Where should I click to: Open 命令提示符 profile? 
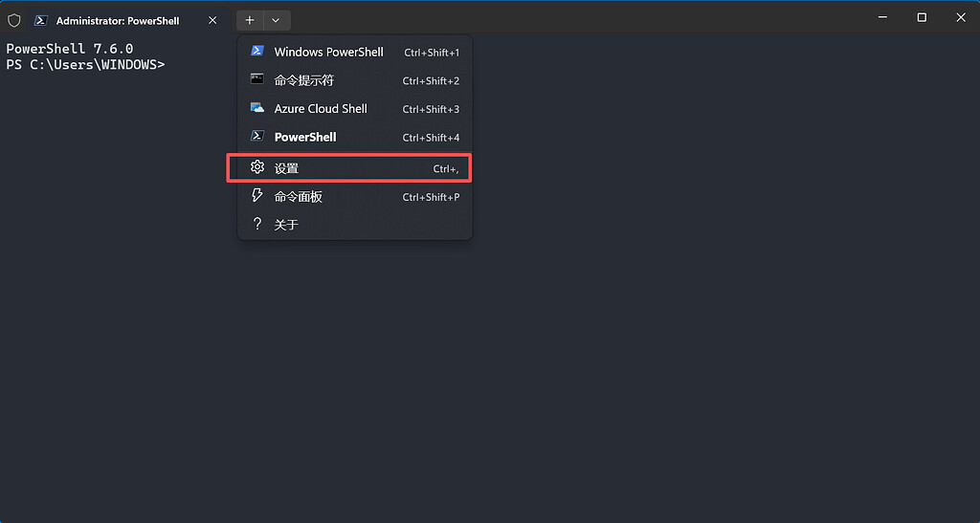(355, 80)
